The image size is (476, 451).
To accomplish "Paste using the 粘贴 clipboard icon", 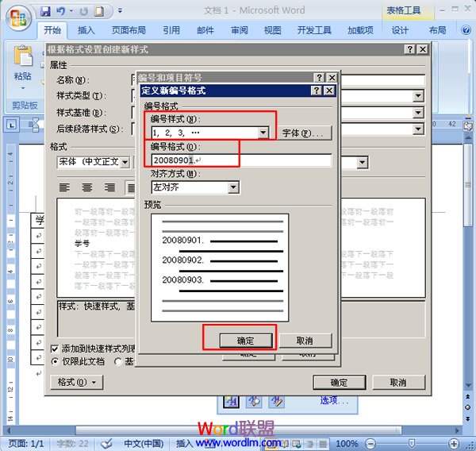I will click(23, 56).
